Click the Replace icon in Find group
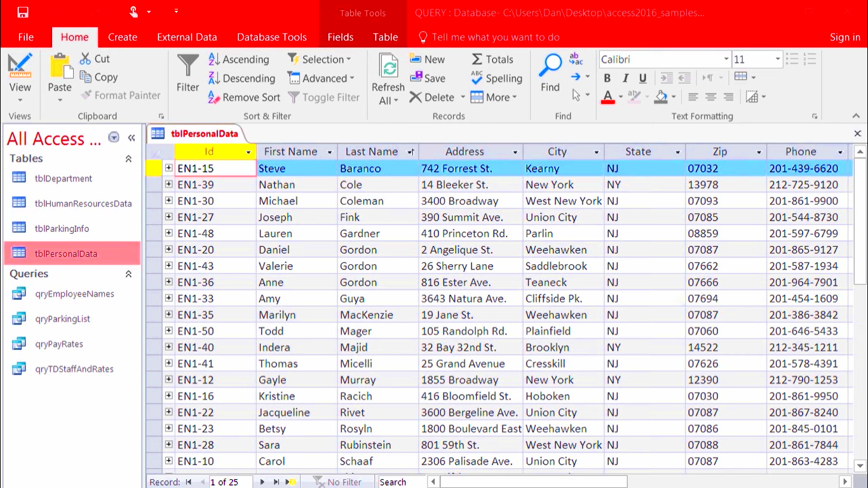Screen dimensions: 868x488 pos(576,59)
